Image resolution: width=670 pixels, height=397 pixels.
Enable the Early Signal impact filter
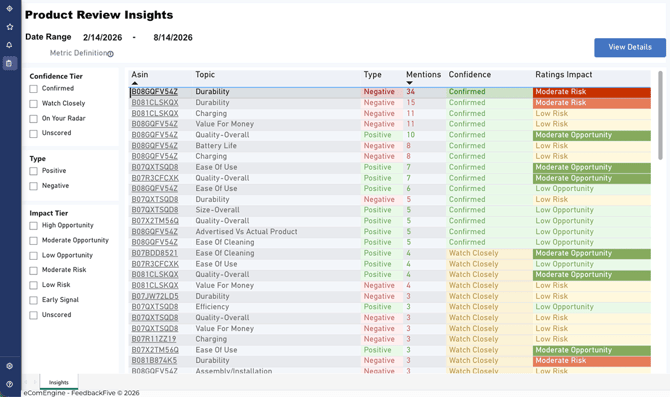[33, 300]
